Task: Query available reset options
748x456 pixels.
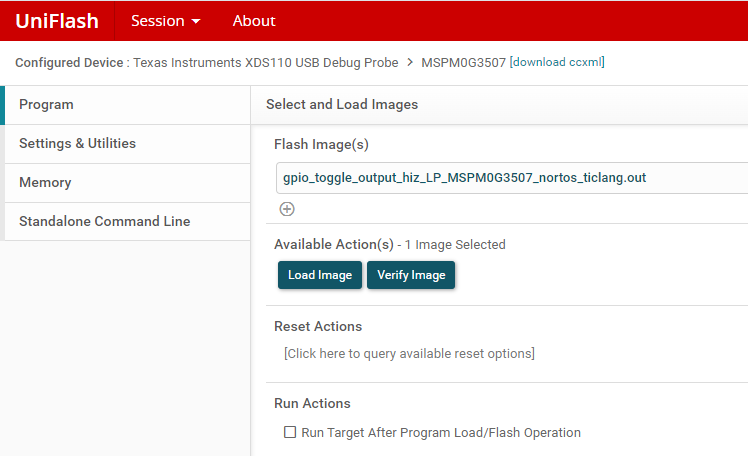Action: pyautogui.click(x=409, y=354)
